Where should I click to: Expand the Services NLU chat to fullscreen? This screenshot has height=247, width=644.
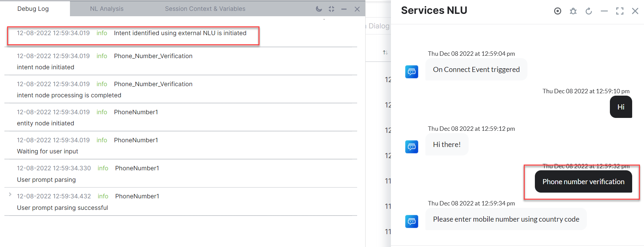pyautogui.click(x=620, y=11)
